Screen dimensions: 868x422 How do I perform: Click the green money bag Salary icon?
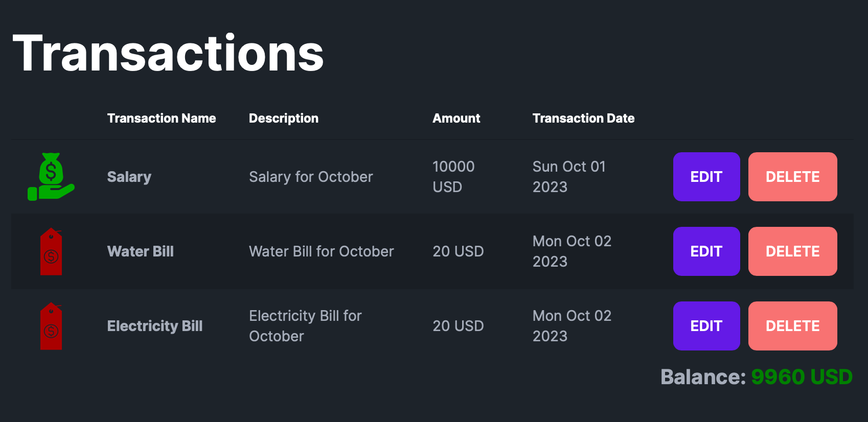click(51, 177)
